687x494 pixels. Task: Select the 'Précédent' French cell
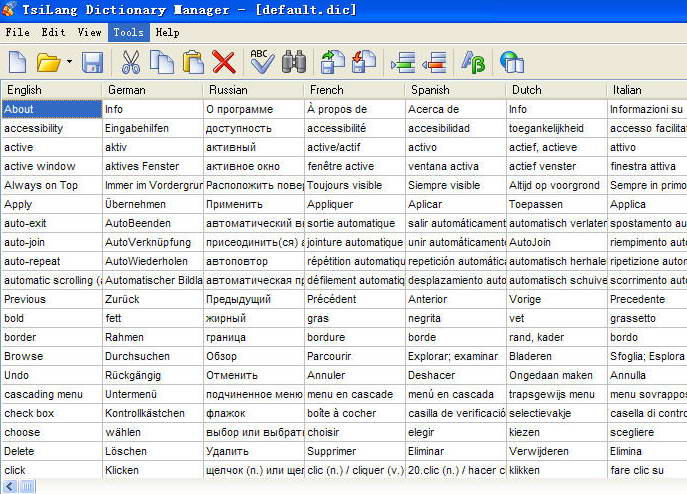click(354, 299)
